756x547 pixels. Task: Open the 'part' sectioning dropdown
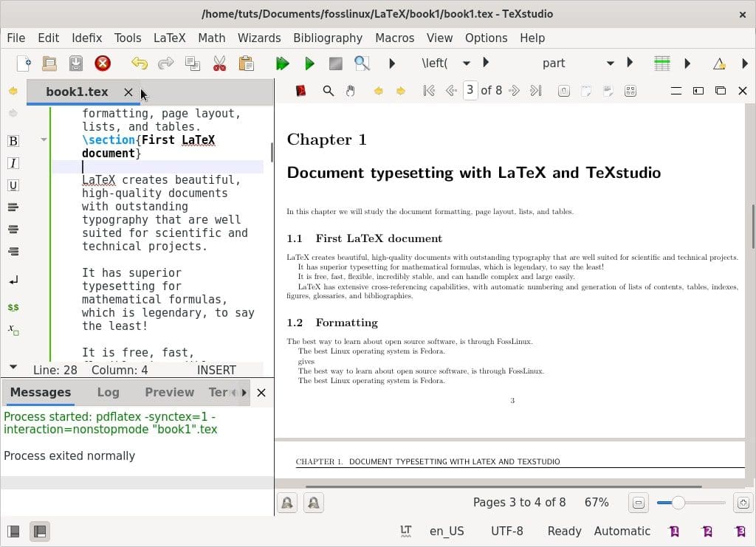click(610, 63)
